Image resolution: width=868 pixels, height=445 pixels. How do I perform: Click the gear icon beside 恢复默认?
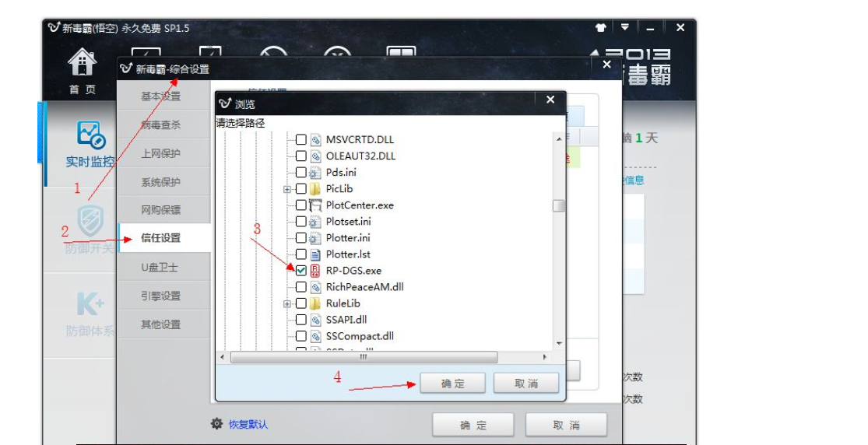[217, 424]
